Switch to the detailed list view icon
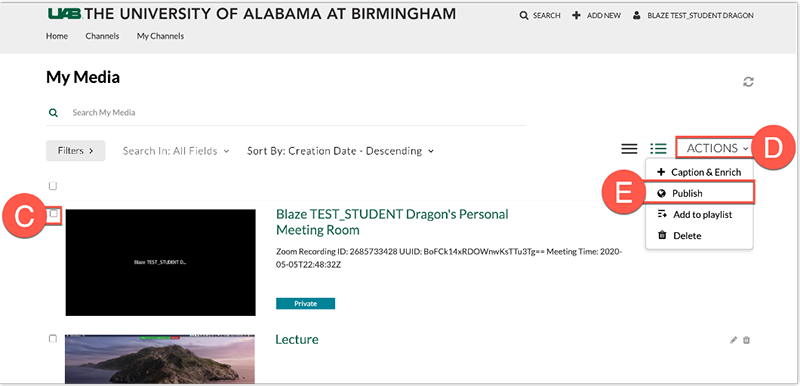Viewport: 800px width, 386px height. point(658,148)
